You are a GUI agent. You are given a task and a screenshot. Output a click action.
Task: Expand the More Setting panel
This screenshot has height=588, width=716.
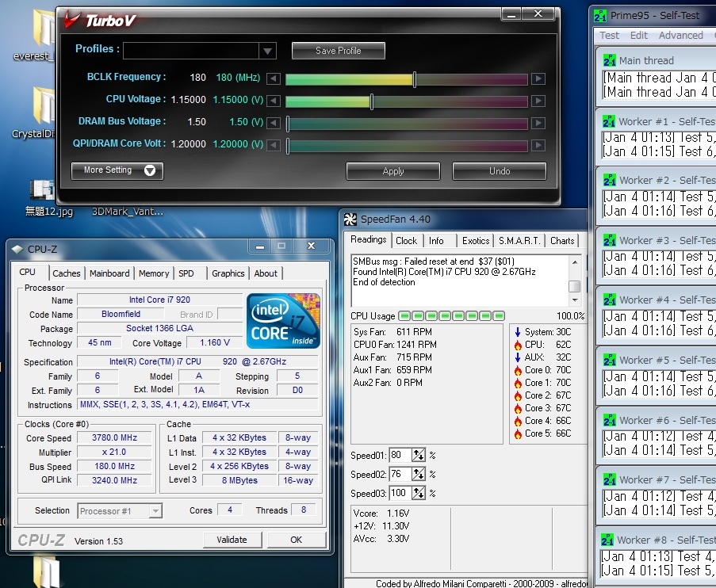(117, 170)
